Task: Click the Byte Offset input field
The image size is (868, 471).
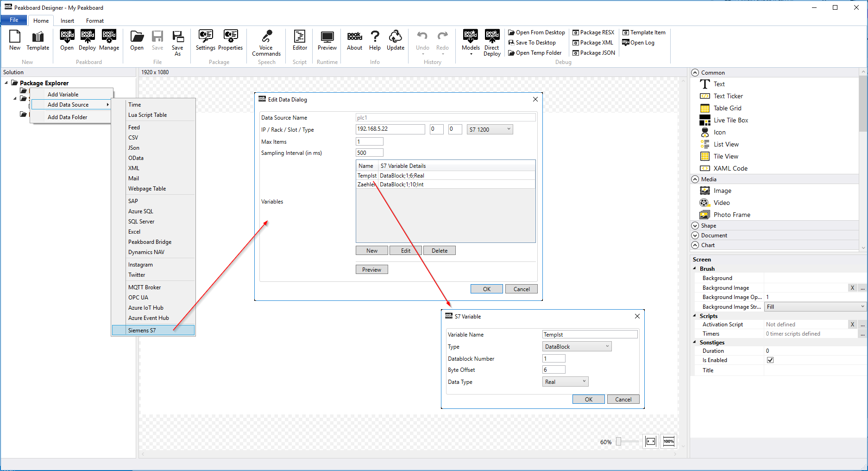Action: point(554,370)
